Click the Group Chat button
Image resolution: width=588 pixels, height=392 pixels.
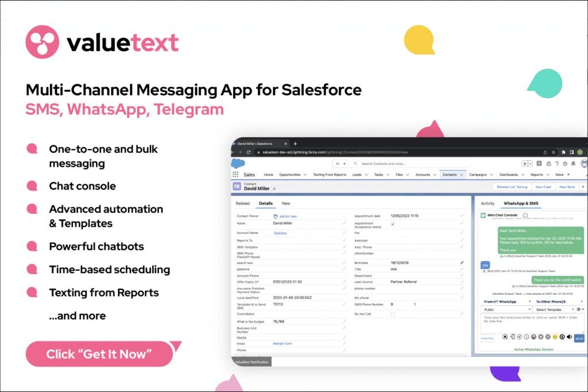487,339
